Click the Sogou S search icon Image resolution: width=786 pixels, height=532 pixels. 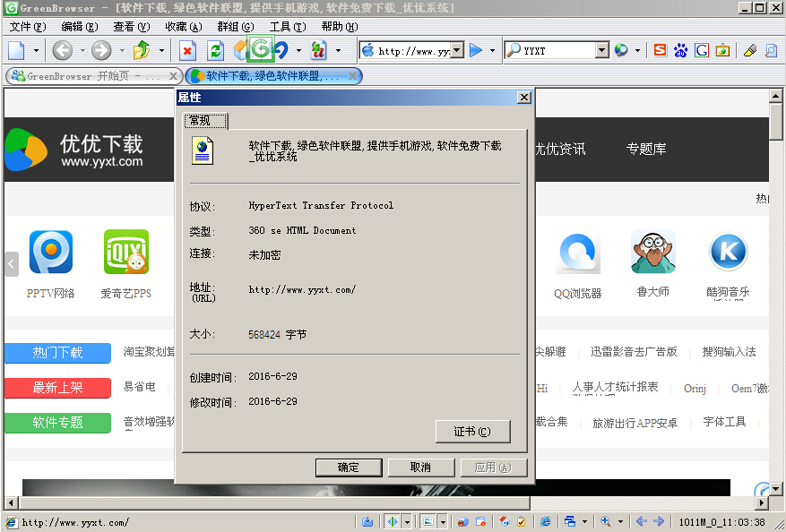tap(661, 50)
